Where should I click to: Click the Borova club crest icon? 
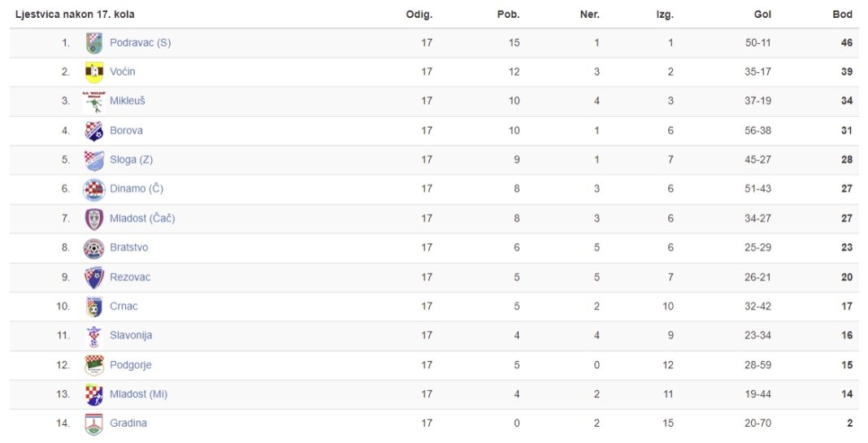pyautogui.click(x=94, y=131)
